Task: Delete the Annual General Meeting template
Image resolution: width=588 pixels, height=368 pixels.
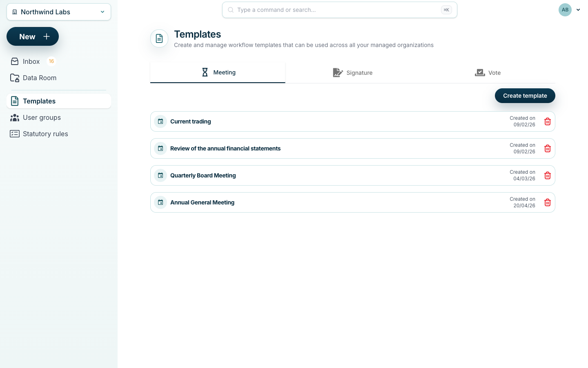Action: [548, 202]
